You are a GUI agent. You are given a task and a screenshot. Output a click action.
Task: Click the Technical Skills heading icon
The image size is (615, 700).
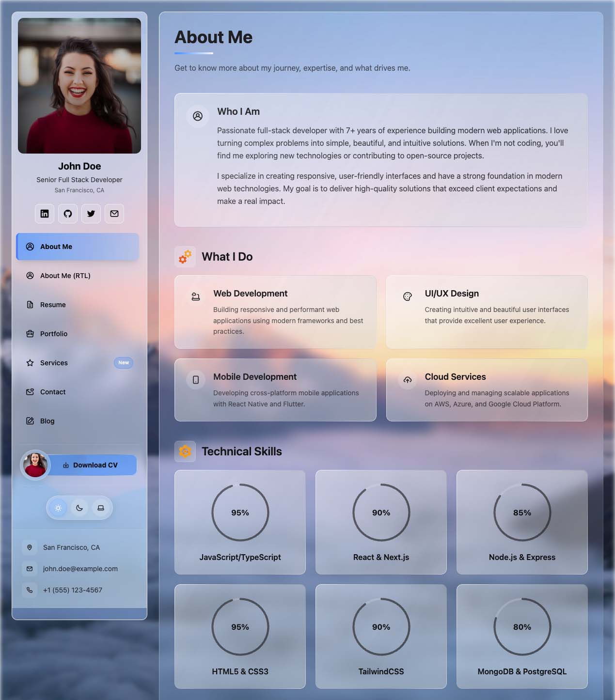click(185, 451)
